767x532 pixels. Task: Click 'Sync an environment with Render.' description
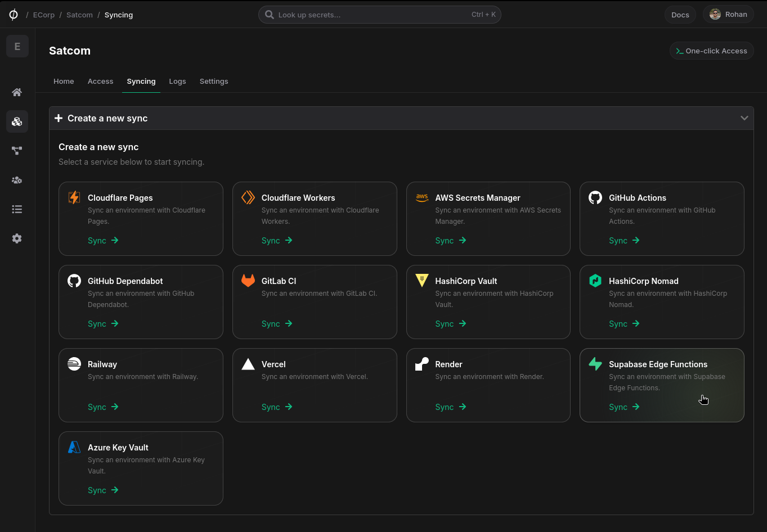(x=490, y=377)
